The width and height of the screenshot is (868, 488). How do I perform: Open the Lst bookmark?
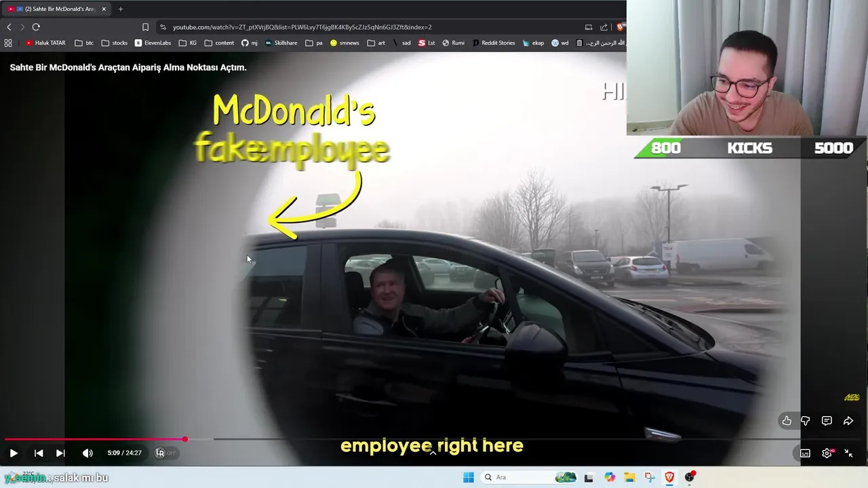[427, 43]
